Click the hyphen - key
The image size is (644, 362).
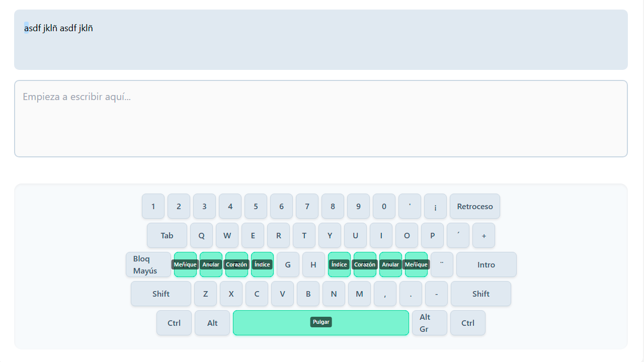tap(437, 294)
